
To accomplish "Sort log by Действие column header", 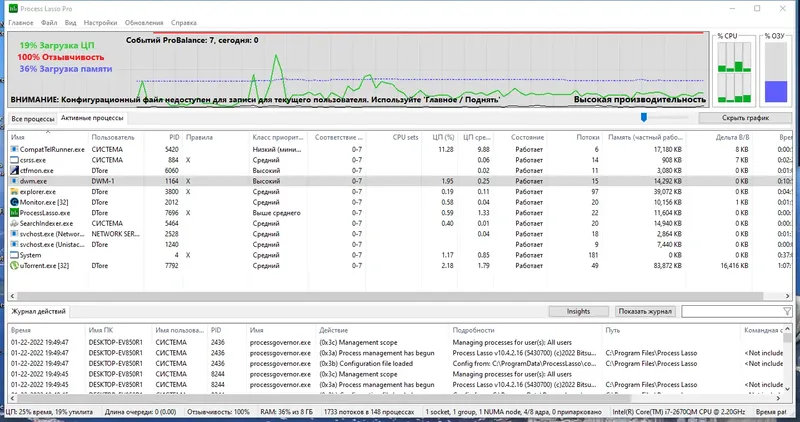I will pyautogui.click(x=382, y=330).
